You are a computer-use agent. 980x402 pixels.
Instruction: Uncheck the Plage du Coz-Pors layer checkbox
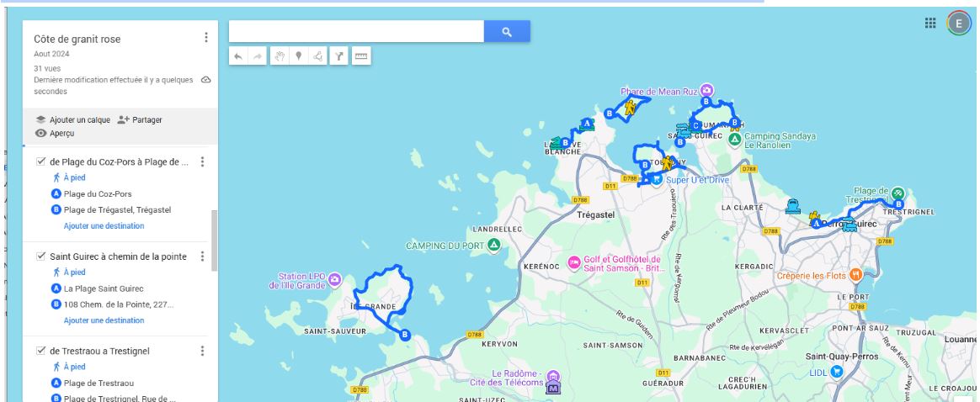41,161
